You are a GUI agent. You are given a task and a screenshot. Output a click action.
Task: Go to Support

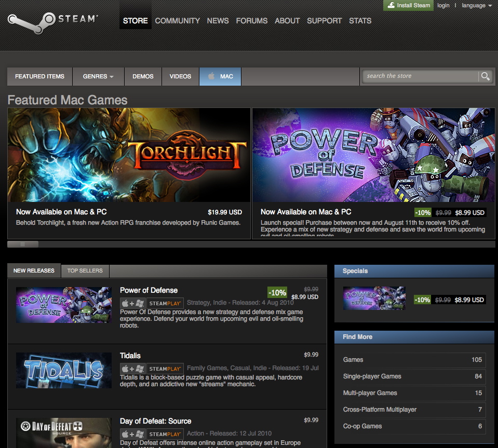(x=324, y=21)
